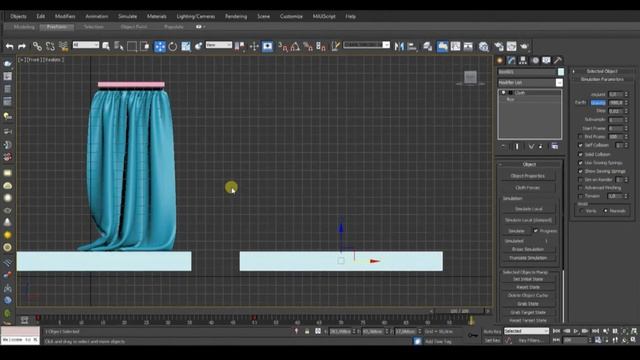640x360 pixels.
Task: Click the Configure Modifier Sets icon
Action: (555, 146)
